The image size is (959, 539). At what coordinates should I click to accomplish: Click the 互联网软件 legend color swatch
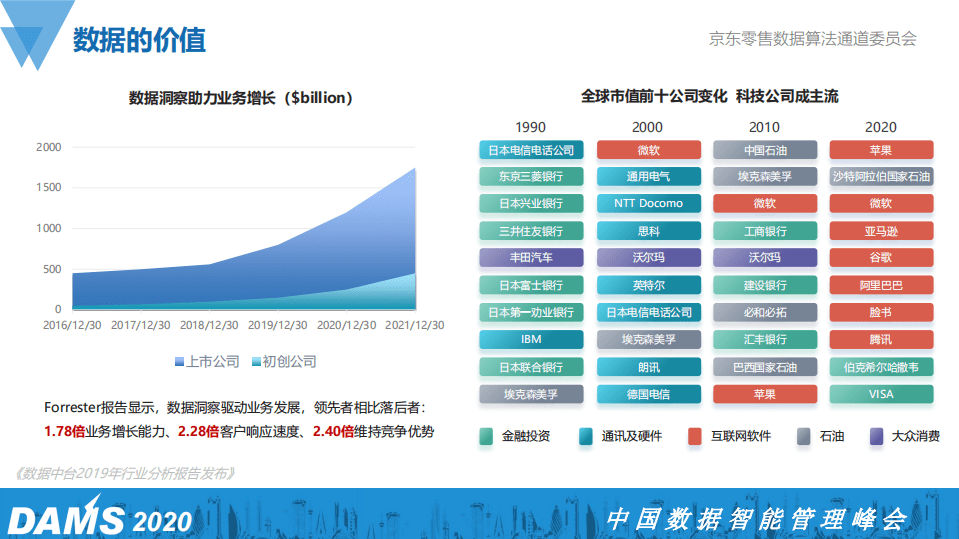695,436
